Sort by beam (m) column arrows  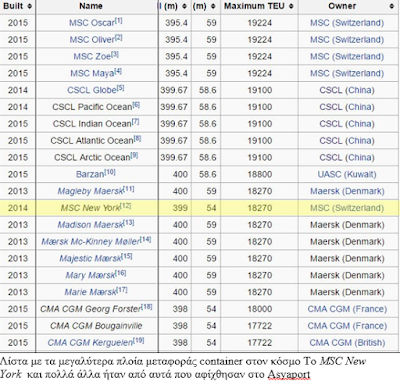213,6
